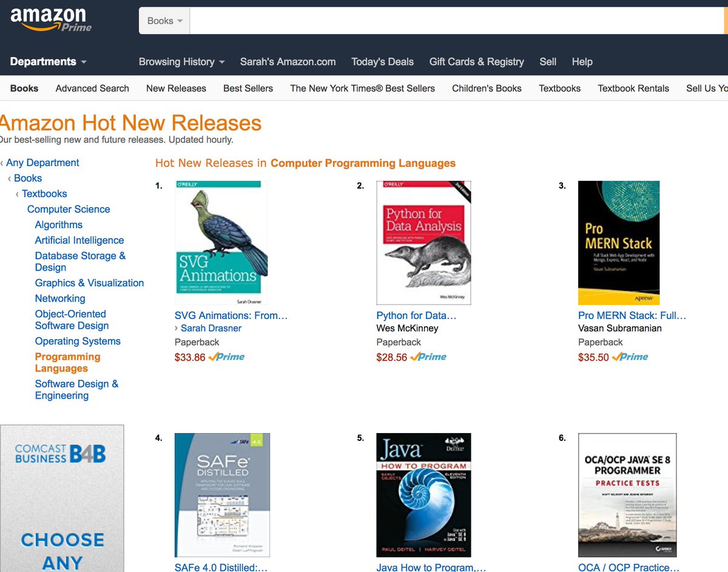The width and height of the screenshot is (728, 572).
Task: Select Operating Systems in the sidebar
Action: click(x=78, y=341)
